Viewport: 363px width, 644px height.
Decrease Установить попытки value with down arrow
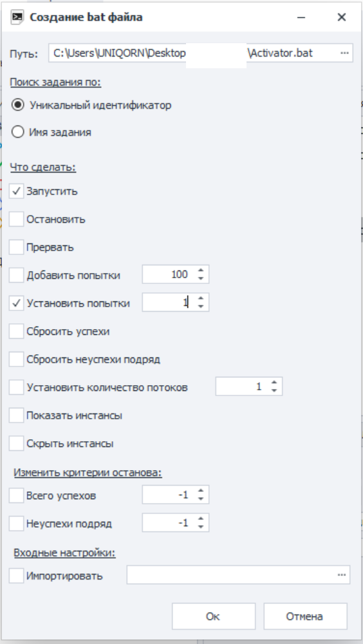click(x=200, y=307)
